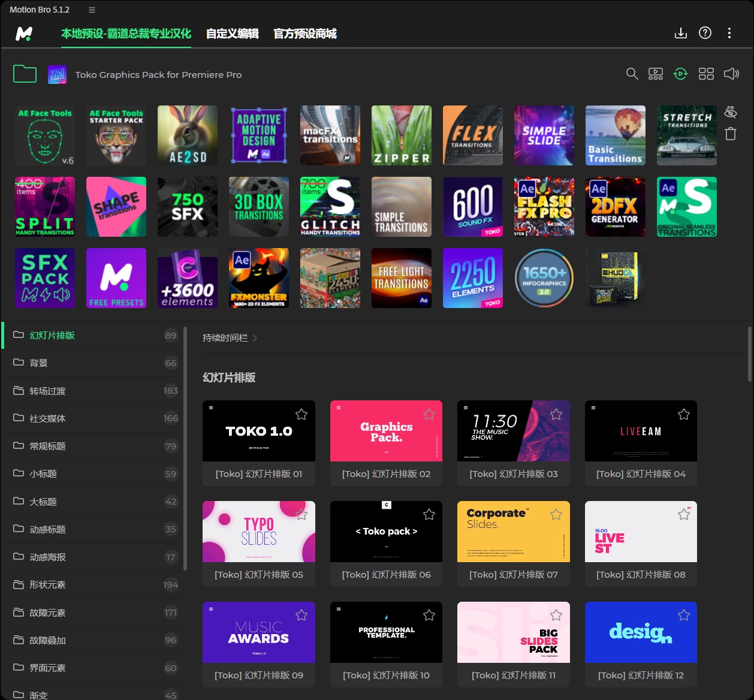Screen dimensions: 754x700
Task: Toggle favorite on Toko pack preset 06
Action: coord(429,514)
